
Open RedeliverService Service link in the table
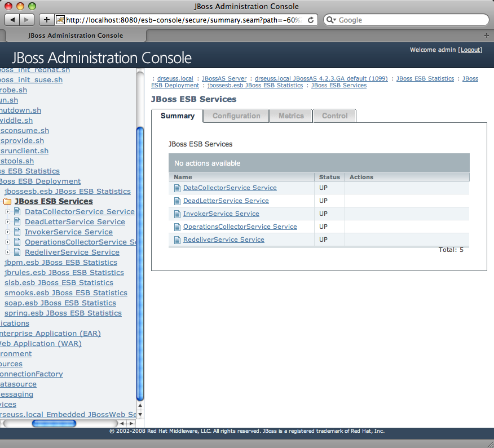pos(224,239)
